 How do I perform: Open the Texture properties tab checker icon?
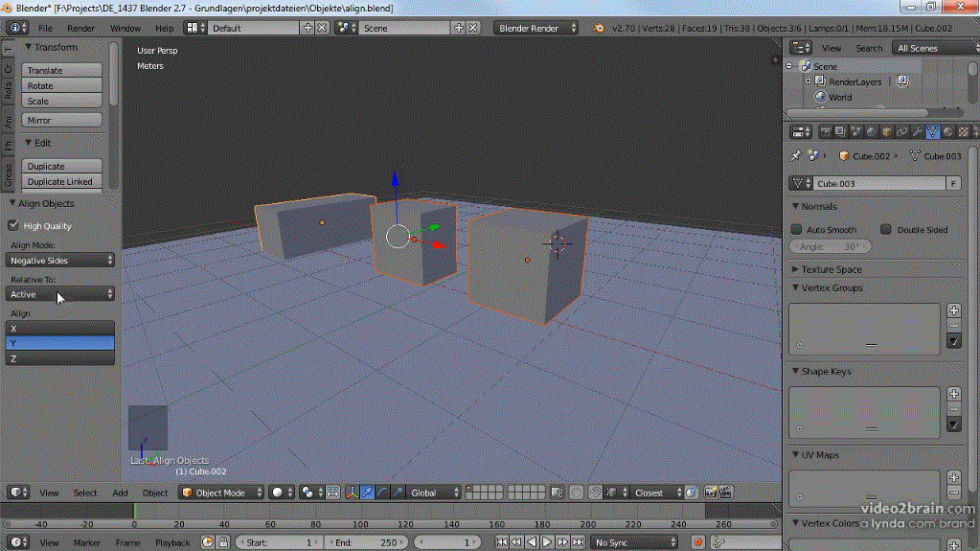tap(963, 132)
